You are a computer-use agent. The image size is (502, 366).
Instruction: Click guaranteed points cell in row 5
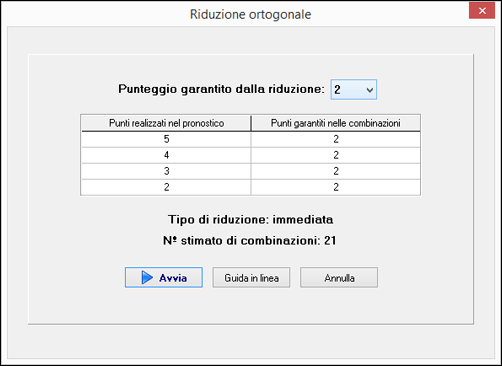click(336, 139)
